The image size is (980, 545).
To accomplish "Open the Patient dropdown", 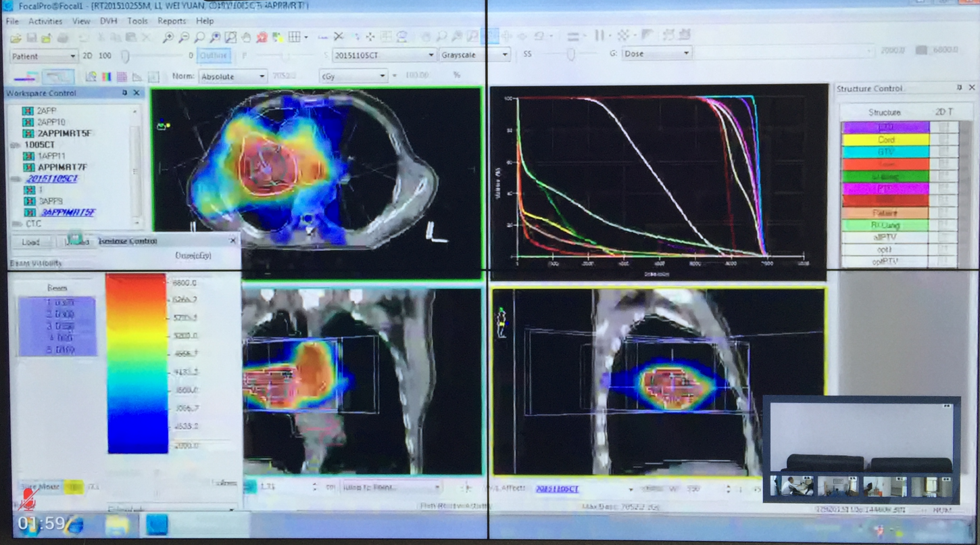I will (44, 56).
